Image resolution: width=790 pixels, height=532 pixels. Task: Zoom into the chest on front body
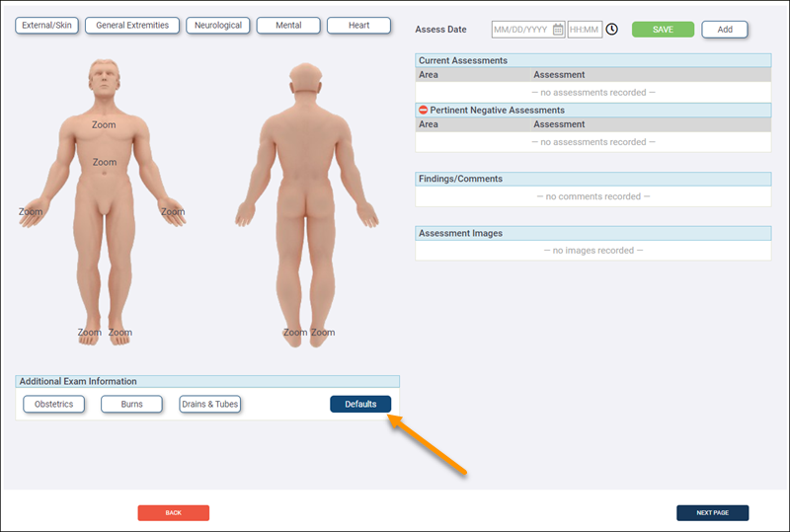pyautogui.click(x=104, y=124)
